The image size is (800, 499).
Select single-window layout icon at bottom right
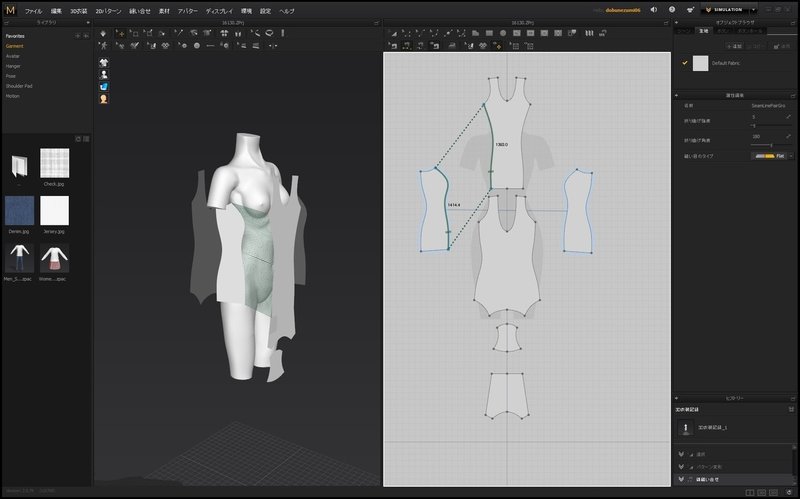(x=749, y=493)
